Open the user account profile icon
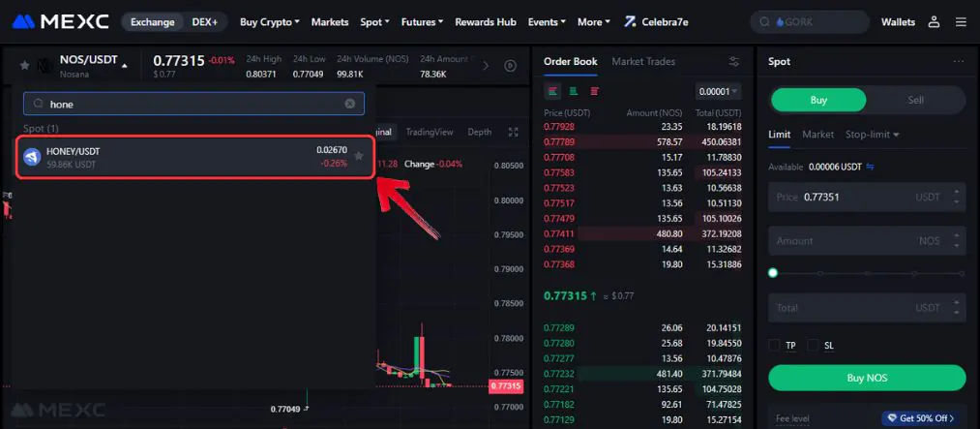980x429 pixels. click(934, 22)
